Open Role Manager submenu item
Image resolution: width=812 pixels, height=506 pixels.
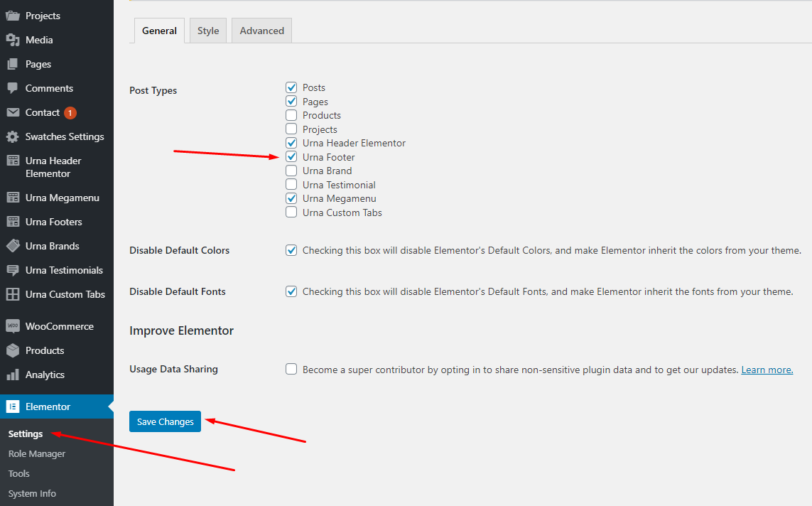pyautogui.click(x=37, y=453)
